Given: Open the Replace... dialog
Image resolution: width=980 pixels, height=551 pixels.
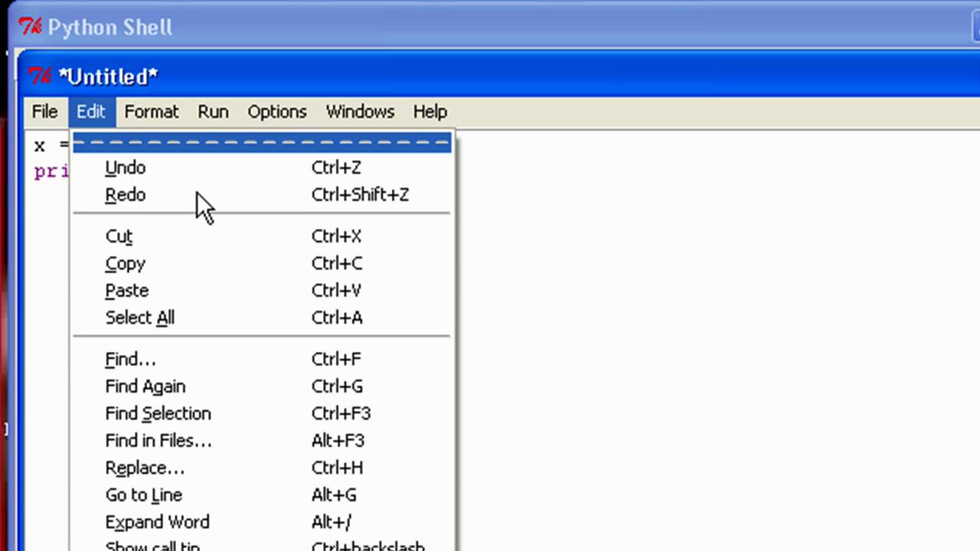Looking at the screenshot, I should tap(262, 468).
